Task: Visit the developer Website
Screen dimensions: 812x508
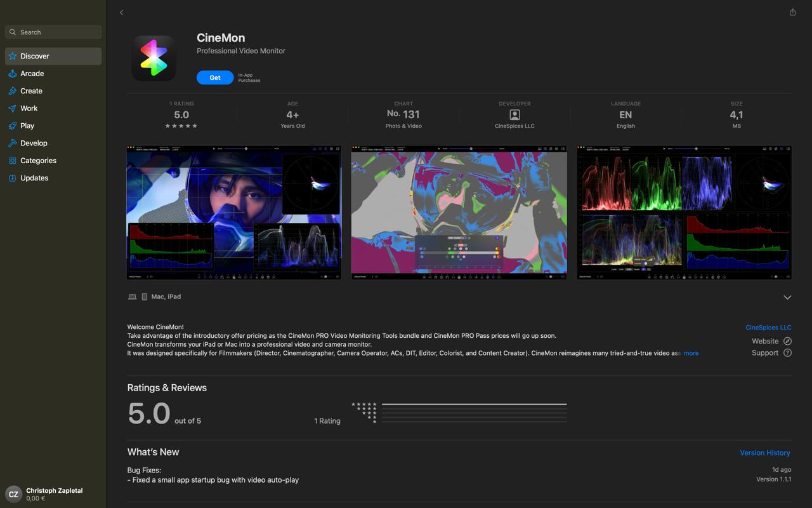Action: pos(764,341)
